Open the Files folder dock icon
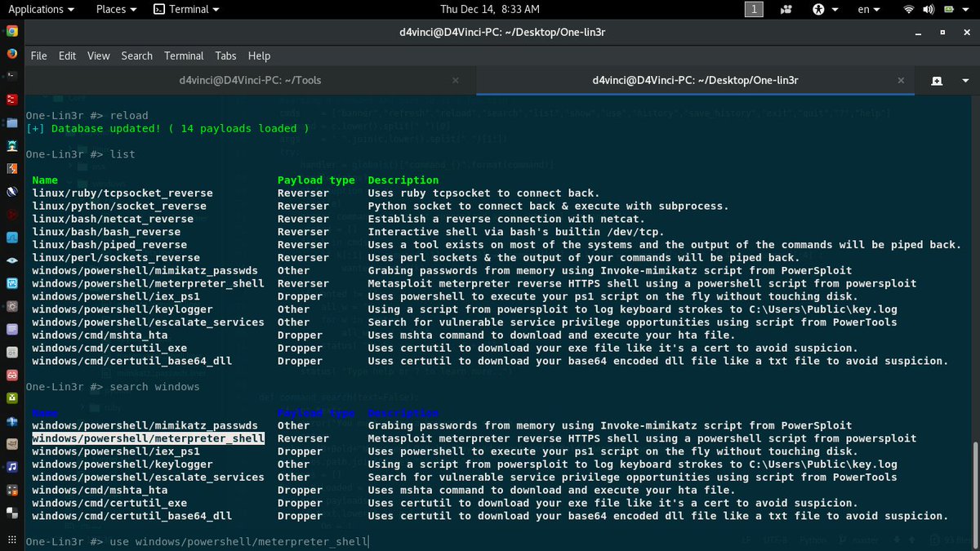Screen dimensions: 980x551 tap(11, 123)
